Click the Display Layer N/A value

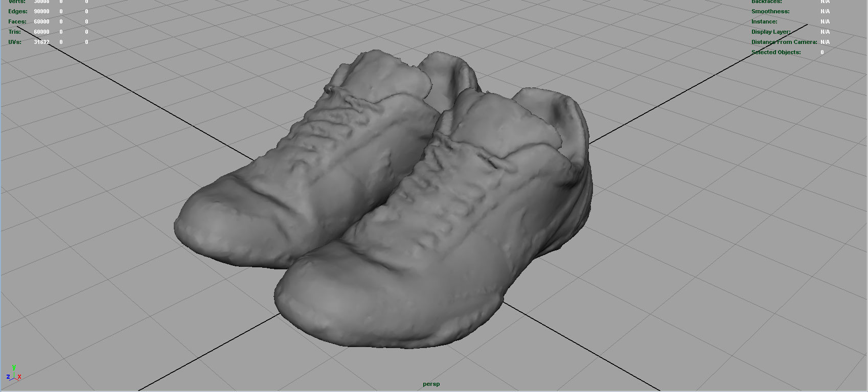[x=825, y=32]
